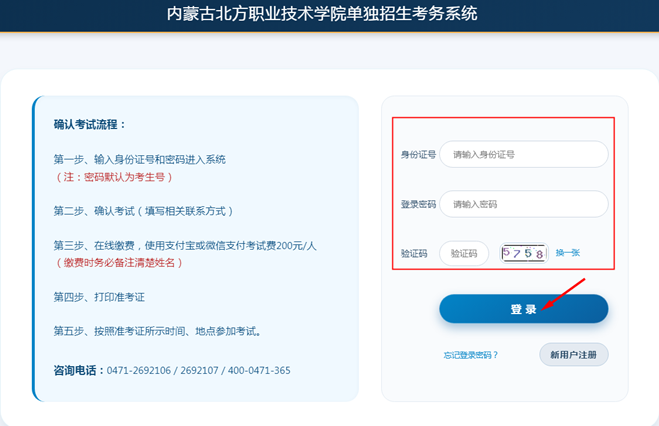Image resolution: width=659 pixels, height=426 pixels.
Task: Refresh captcha via 换一张 link
Action: point(567,253)
